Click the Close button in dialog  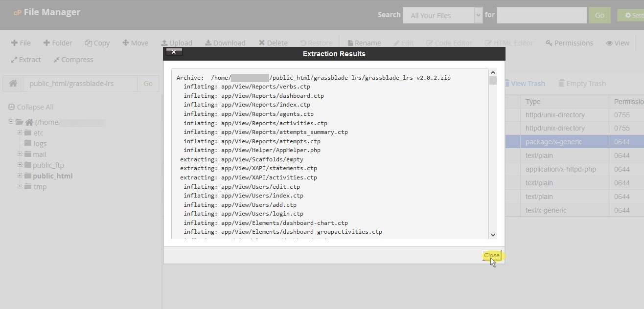point(492,255)
